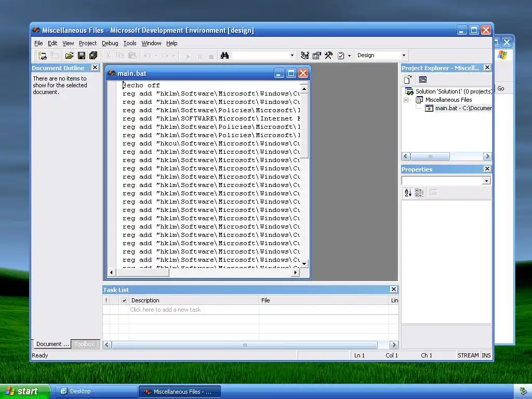Click the Find binoculars icon

[224, 56]
